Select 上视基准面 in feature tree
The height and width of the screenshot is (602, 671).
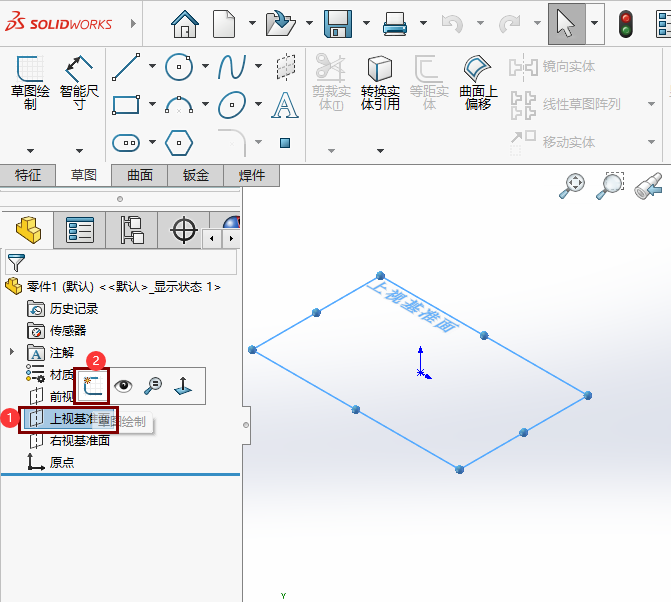68,418
